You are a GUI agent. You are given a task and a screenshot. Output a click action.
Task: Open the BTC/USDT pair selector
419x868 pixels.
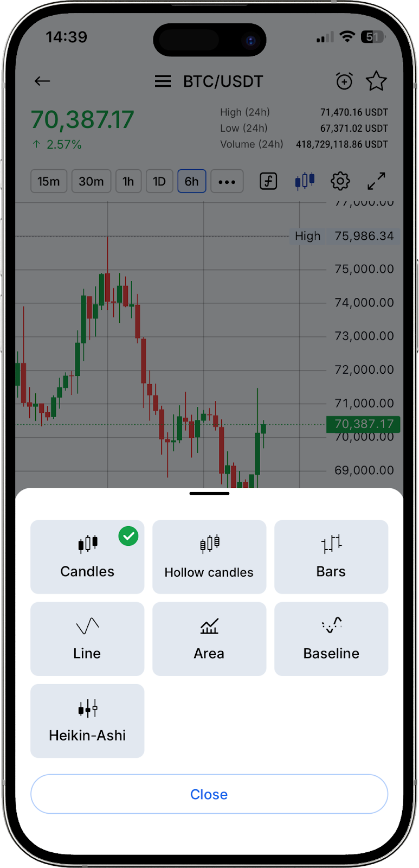(223, 81)
